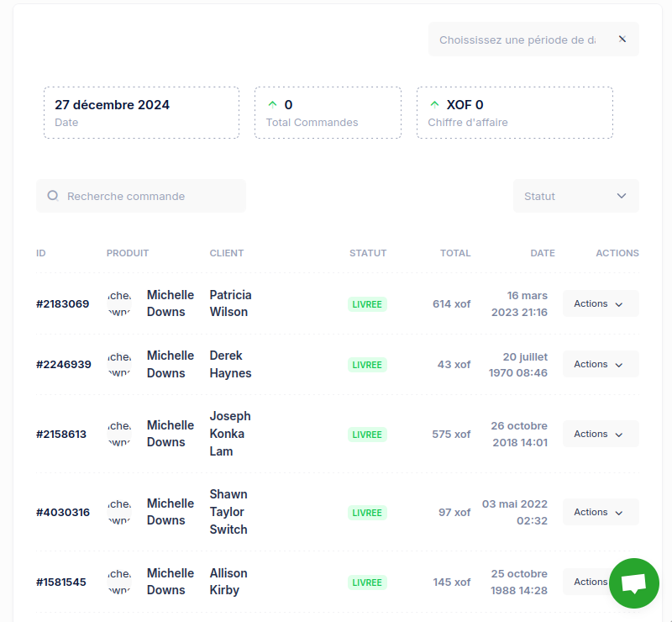Open product thumbnail for order #1581545

point(119,582)
